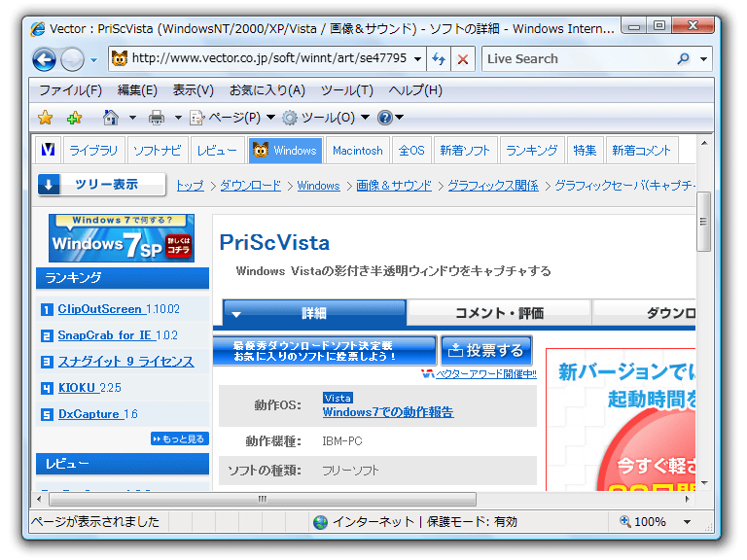
Task: Click the もっと見る button
Action: pyautogui.click(x=180, y=438)
